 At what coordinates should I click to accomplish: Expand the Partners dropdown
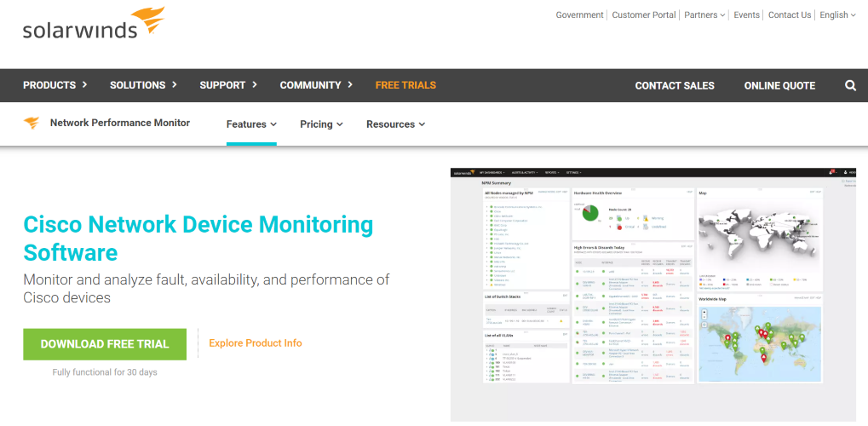click(x=704, y=15)
